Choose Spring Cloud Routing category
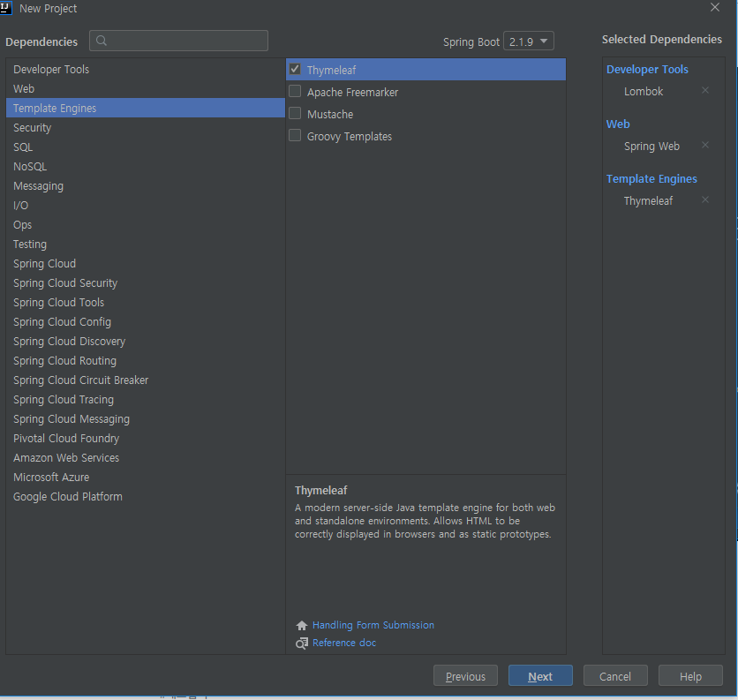 (x=146, y=360)
